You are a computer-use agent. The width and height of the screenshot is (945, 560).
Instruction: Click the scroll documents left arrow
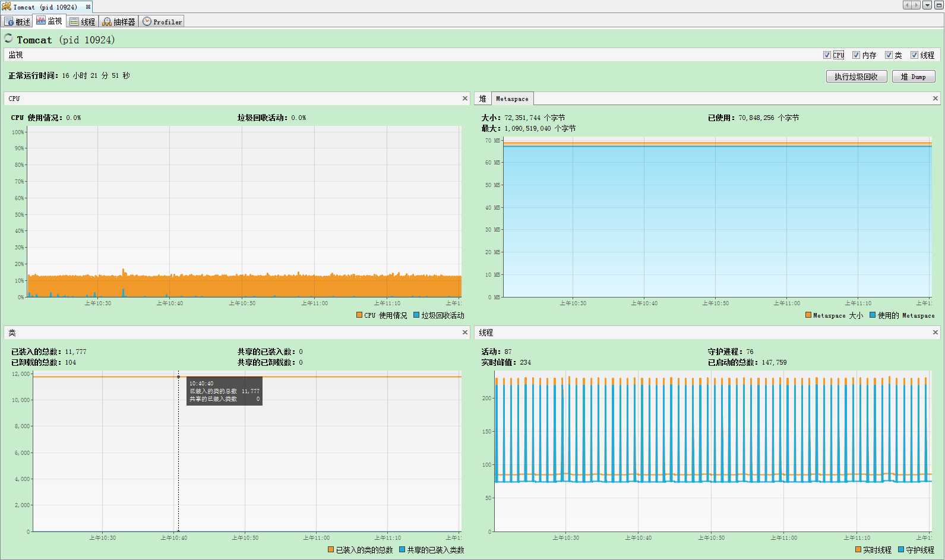coord(907,5)
